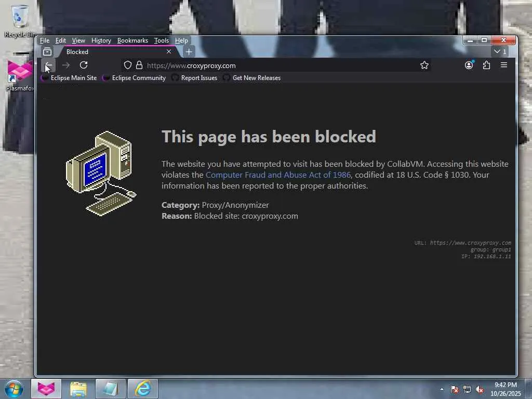Open the hamburger application menu
Image resolution: width=532 pixels, height=399 pixels.
point(504,65)
